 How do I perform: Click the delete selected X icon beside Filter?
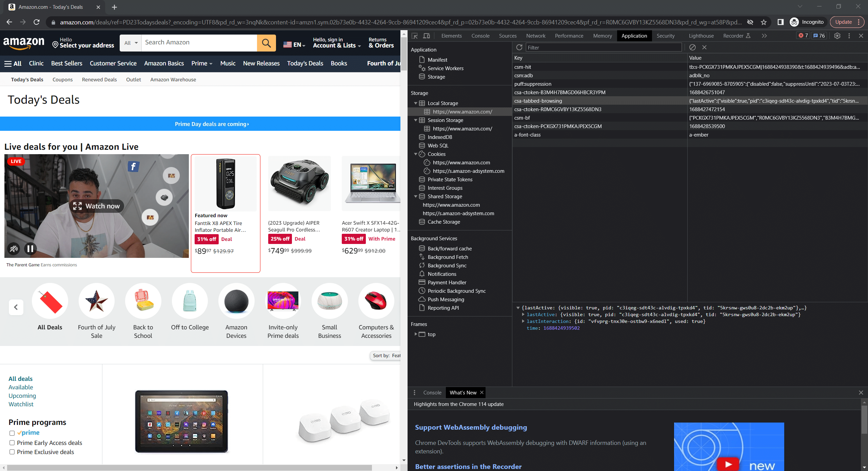pyautogui.click(x=704, y=47)
